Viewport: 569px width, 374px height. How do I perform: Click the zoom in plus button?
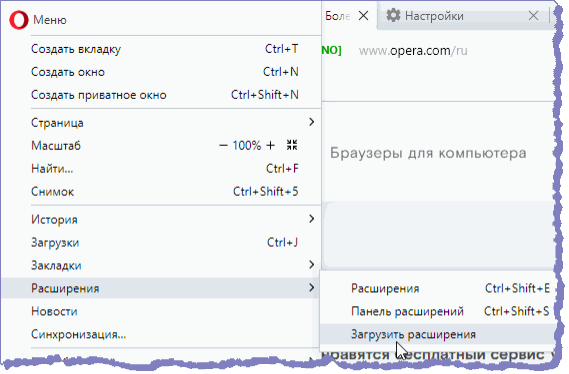click(270, 146)
